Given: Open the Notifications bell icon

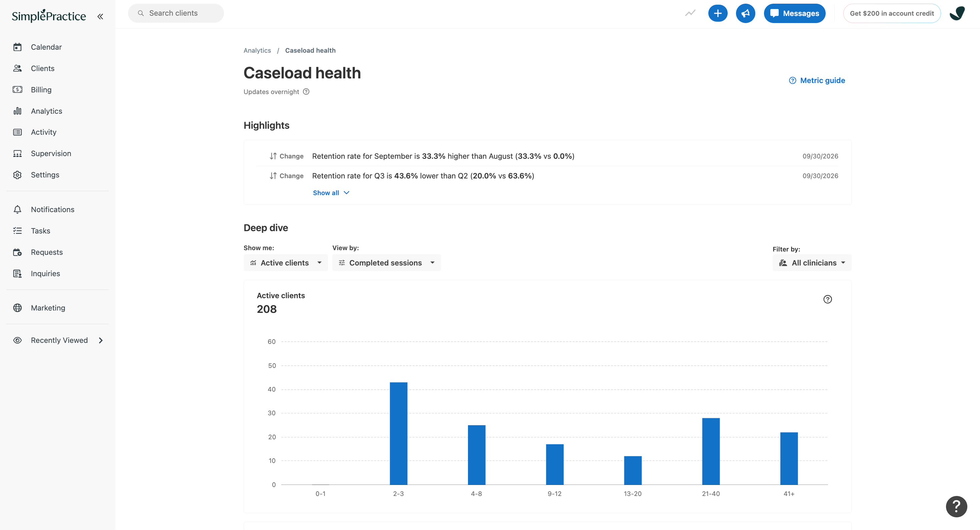Looking at the screenshot, I should [17, 209].
